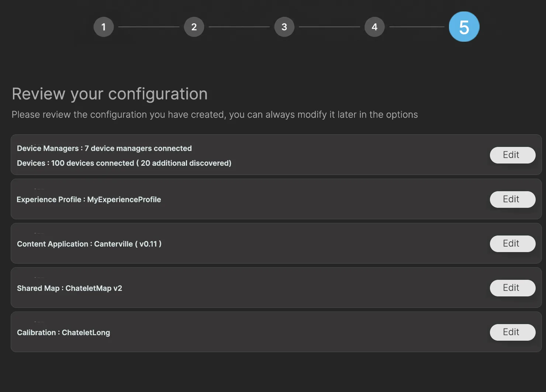
Task: Click the 'Review your configuration' heading
Action: coord(110,94)
